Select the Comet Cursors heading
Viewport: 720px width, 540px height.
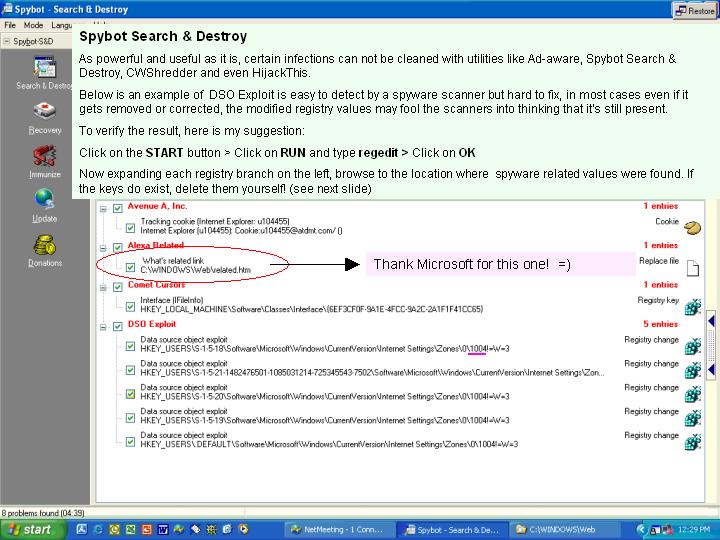(x=157, y=285)
